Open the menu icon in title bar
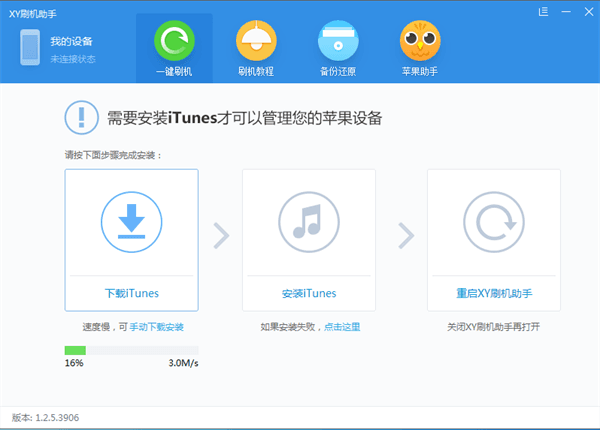Image resolution: width=600 pixels, height=430 pixels. click(x=543, y=12)
